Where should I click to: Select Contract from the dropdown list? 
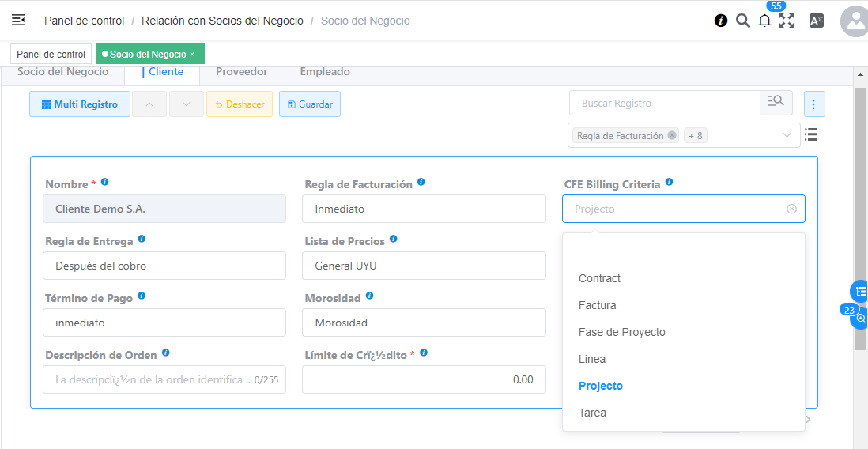coord(684,278)
